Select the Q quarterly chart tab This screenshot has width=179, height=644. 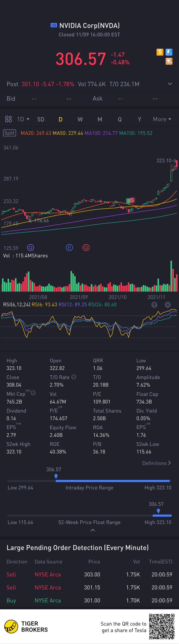[120, 119]
